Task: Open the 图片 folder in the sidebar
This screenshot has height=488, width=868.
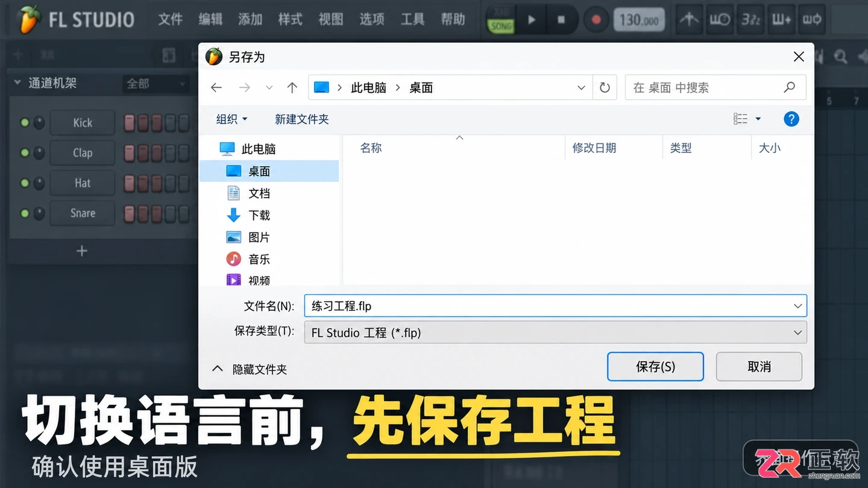Action: 248,237
